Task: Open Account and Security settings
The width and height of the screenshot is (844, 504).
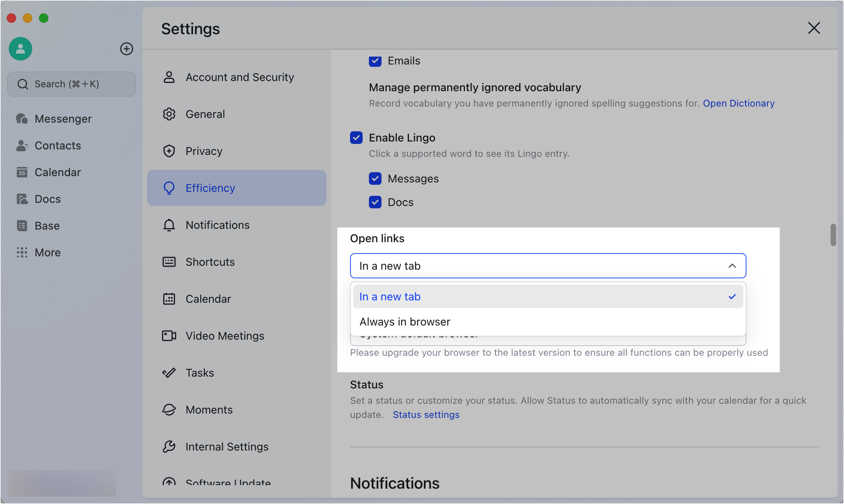Action: (240, 77)
